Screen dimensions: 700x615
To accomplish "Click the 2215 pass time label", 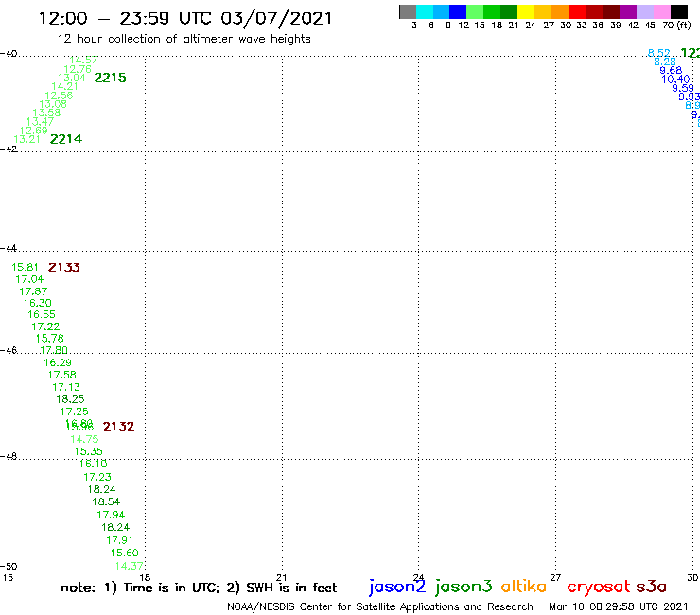I will (x=111, y=78).
